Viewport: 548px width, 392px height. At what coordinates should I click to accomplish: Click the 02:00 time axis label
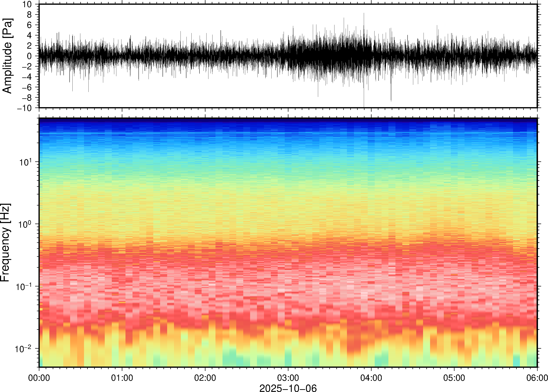(x=205, y=378)
